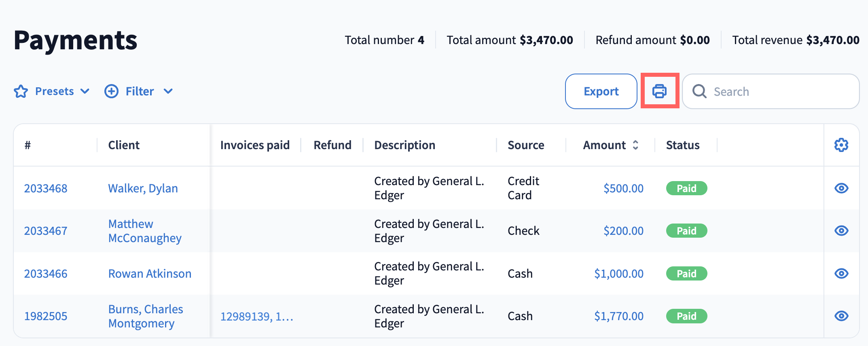Click the $1,770.00 amount link

(x=618, y=316)
